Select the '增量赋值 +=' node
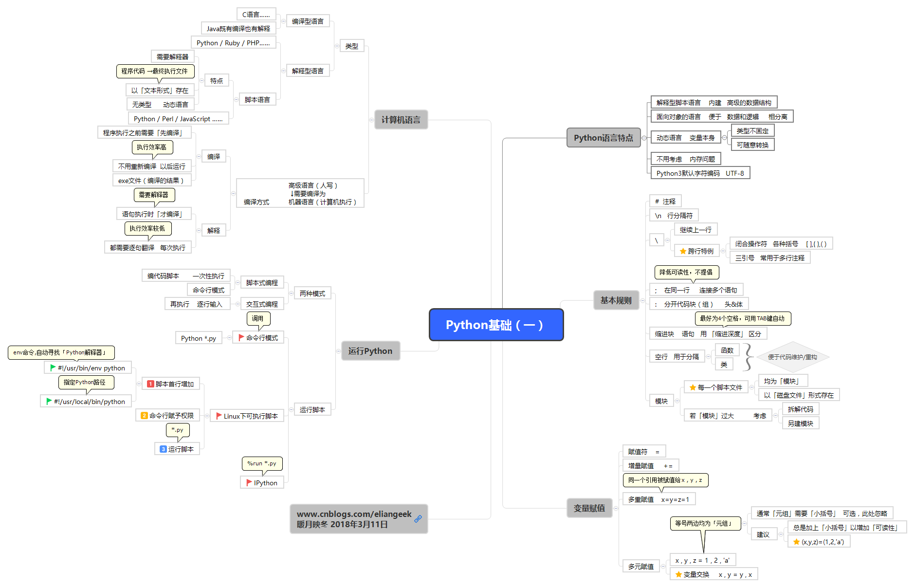The image size is (915, 588). click(651, 466)
